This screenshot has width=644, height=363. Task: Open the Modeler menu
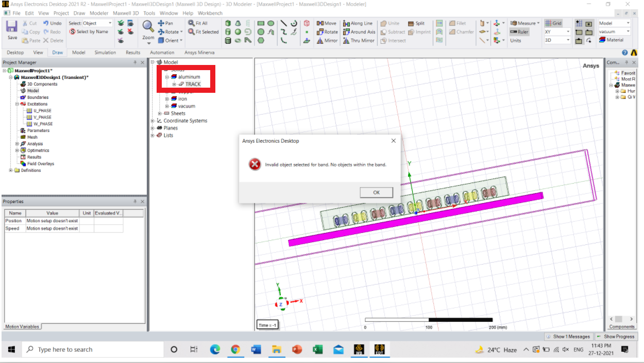coord(99,13)
